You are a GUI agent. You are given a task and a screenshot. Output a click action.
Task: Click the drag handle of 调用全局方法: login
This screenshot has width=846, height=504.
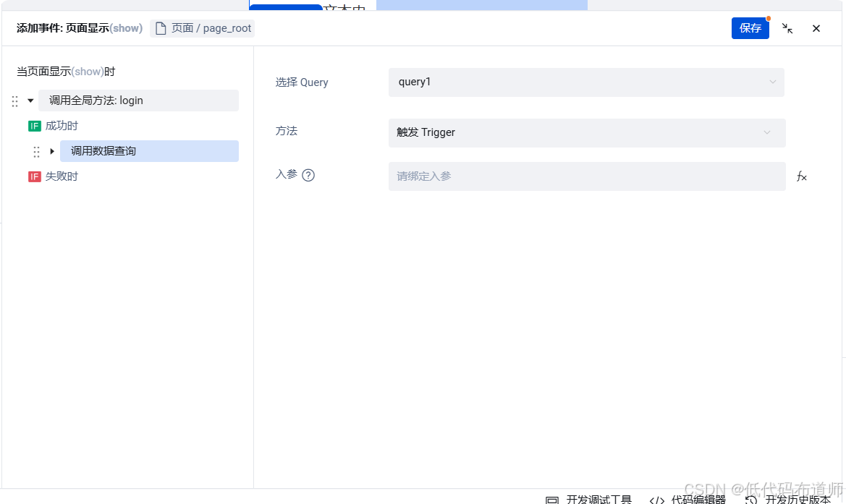[x=14, y=101]
